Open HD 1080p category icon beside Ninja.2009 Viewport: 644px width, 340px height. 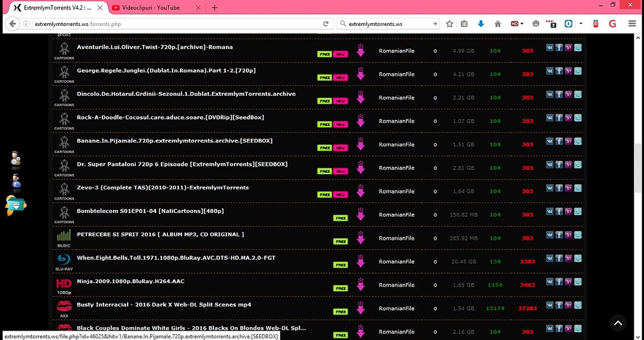click(x=64, y=285)
